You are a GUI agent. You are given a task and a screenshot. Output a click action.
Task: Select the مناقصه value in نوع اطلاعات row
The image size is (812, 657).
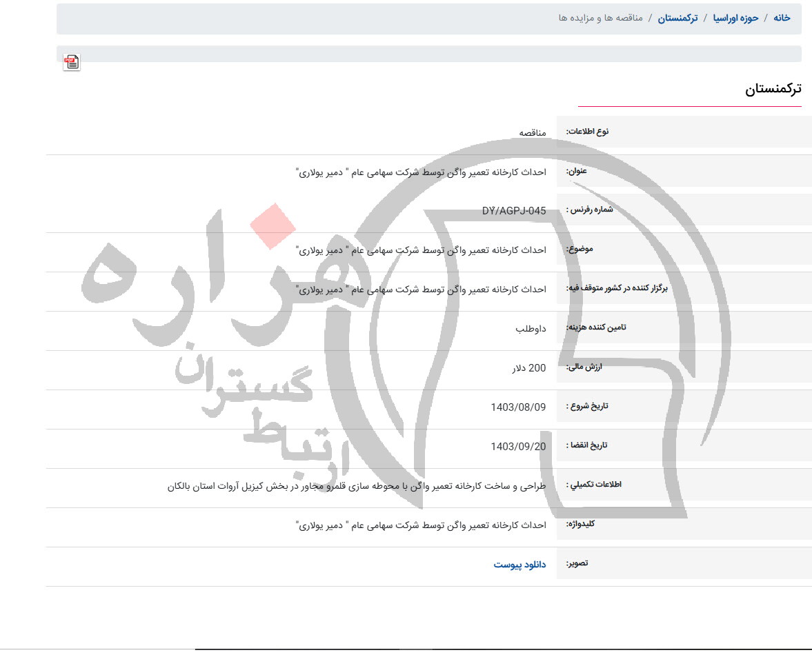[531, 131]
